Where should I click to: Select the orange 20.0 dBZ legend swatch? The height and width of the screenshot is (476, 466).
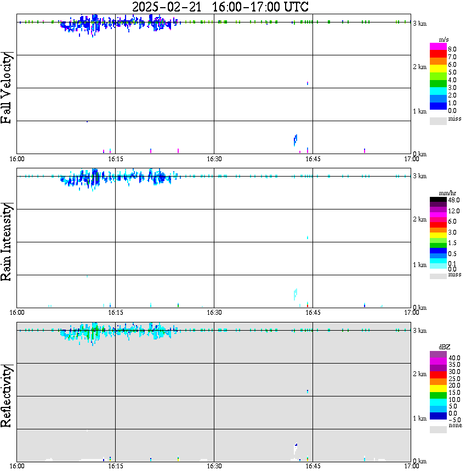pos(438,382)
